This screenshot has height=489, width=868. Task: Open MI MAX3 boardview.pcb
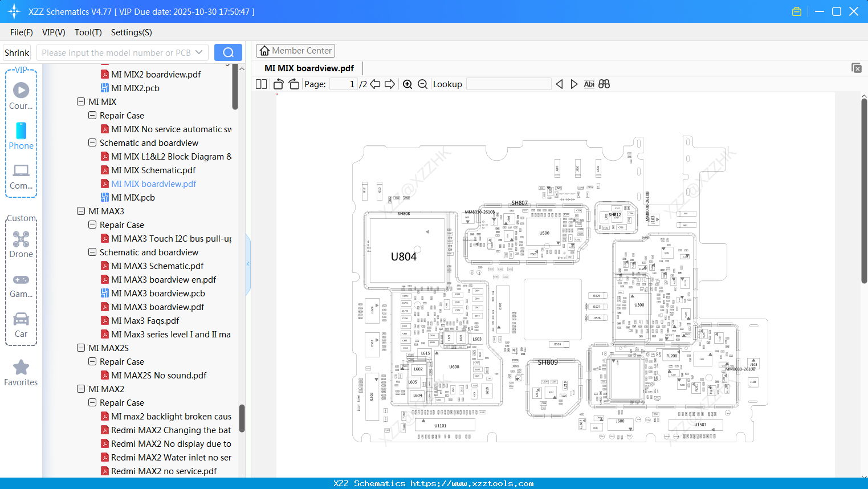(x=158, y=294)
